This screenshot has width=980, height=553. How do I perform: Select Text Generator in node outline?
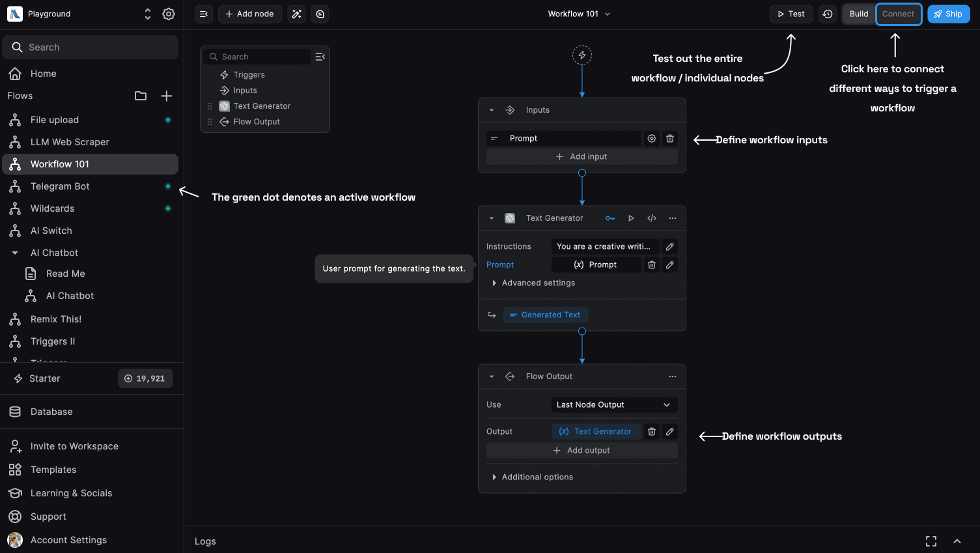(x=262, y=106)
